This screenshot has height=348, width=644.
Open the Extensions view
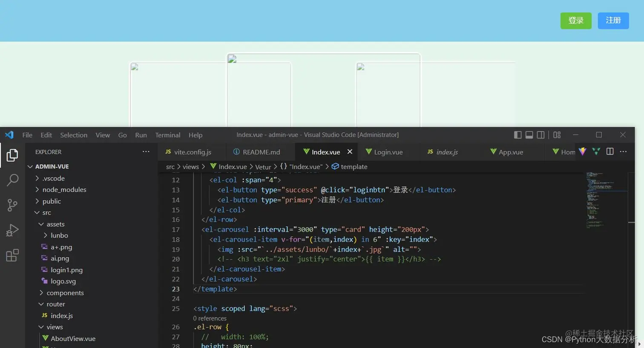(x=12, y=255)
